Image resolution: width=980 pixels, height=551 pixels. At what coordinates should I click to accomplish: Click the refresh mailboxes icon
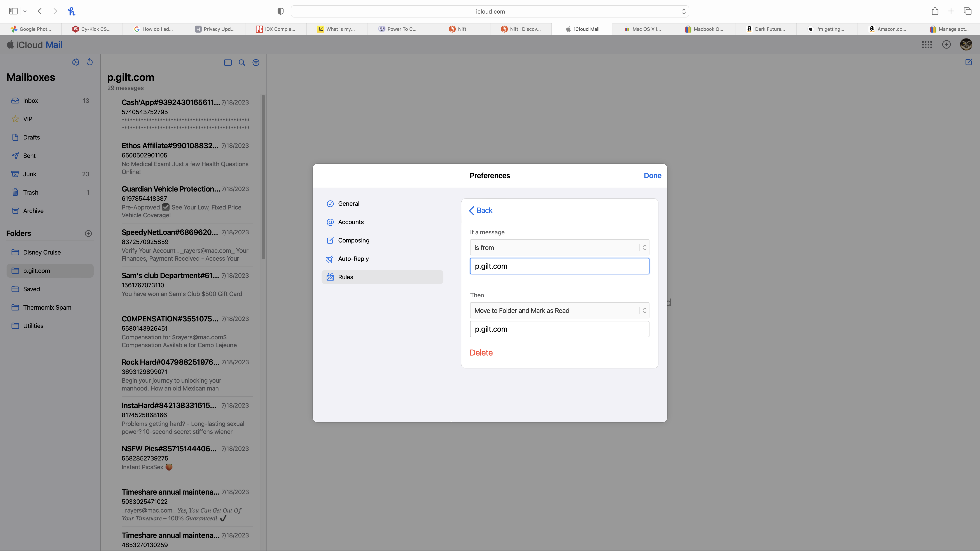tap(90, 62)
